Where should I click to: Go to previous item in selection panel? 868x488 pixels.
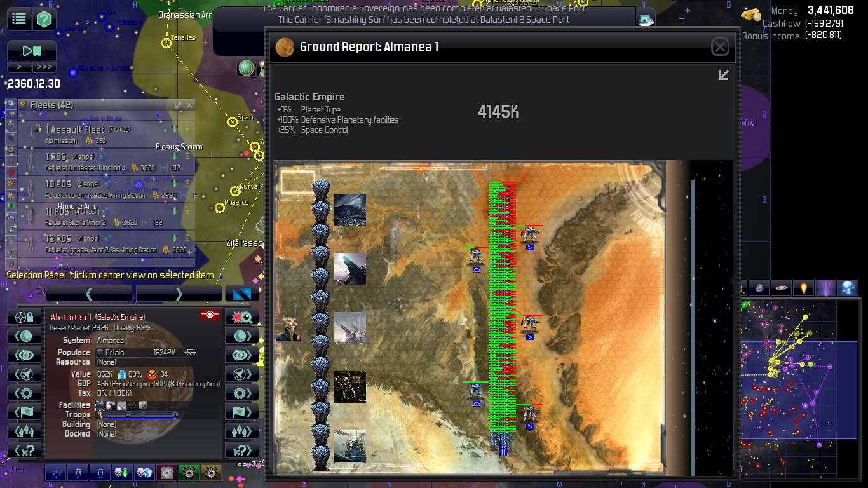pos(89,294)
